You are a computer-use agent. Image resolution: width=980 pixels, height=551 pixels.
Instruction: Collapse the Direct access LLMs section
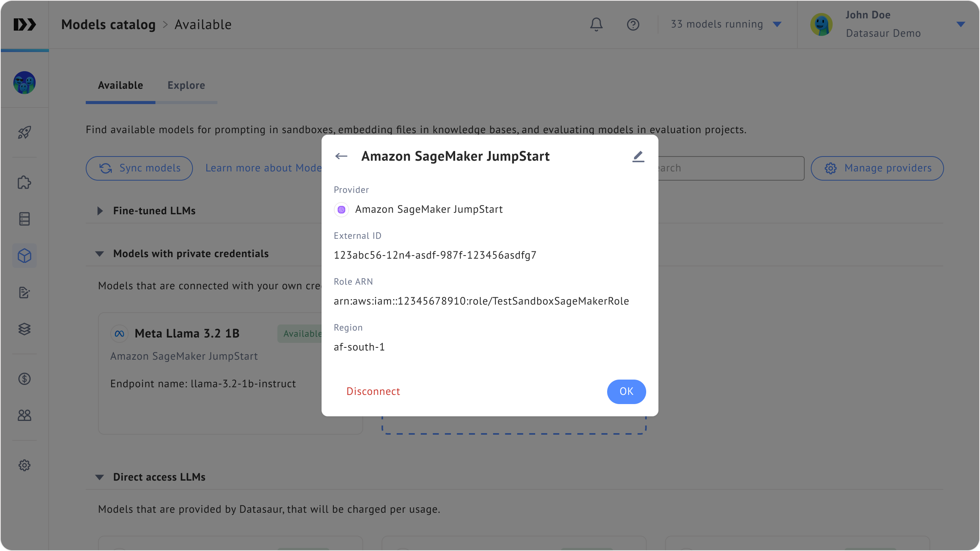[100, 477]
